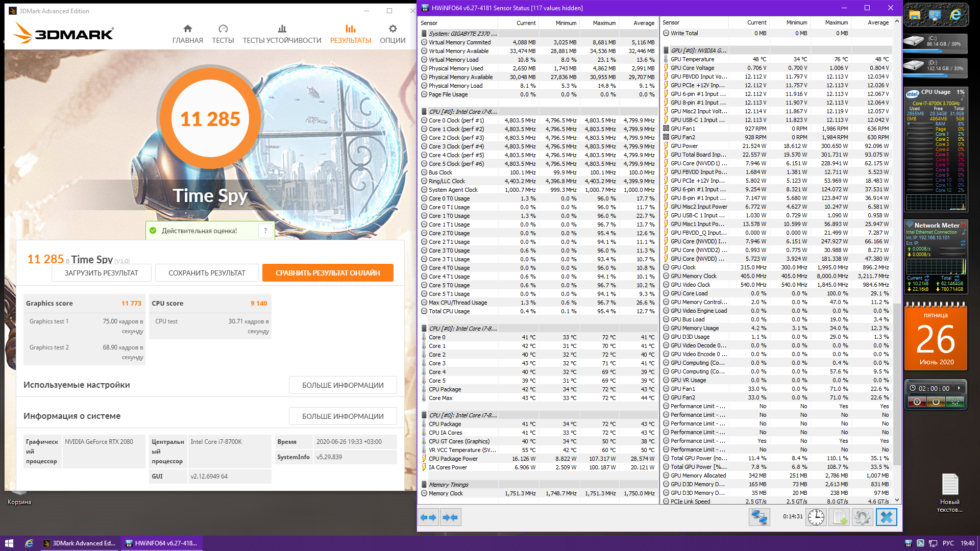The height and width of the screenshot is (551, 980).
Task: Click the collapse columns arrows icon in HWiNFO
Action: [x=450, y=517]
